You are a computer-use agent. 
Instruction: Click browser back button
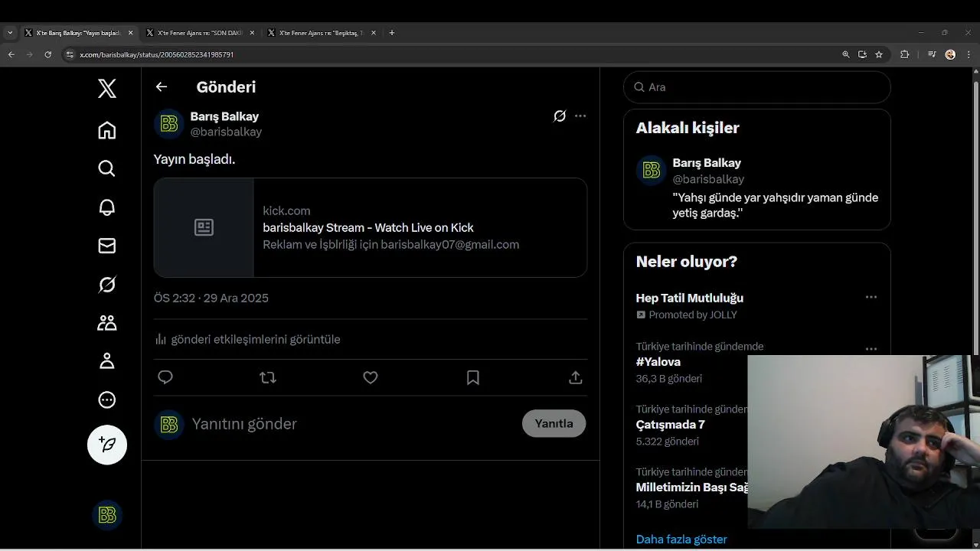pyautogui.click(x=11, y=54)
